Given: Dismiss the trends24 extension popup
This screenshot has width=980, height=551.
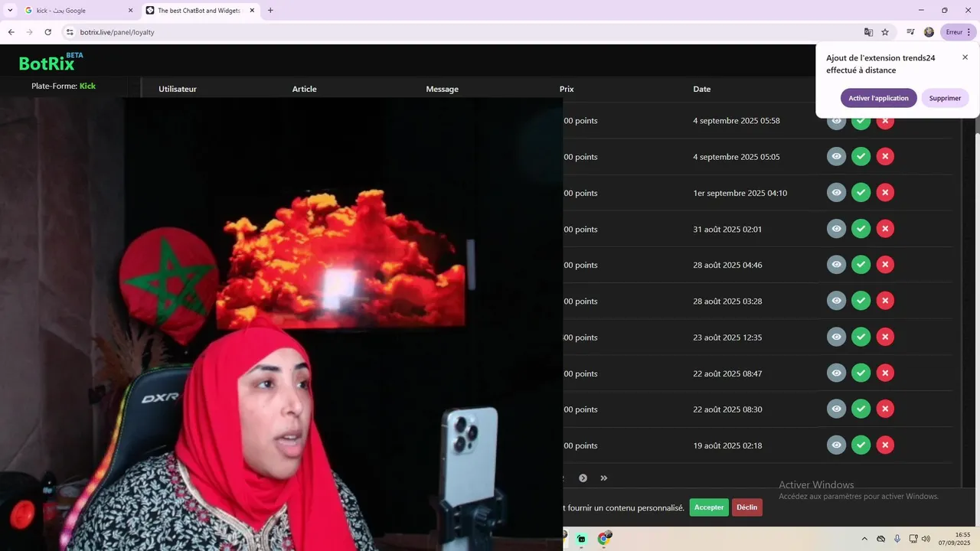Looking at the screenshot, I should pos(965,57).
